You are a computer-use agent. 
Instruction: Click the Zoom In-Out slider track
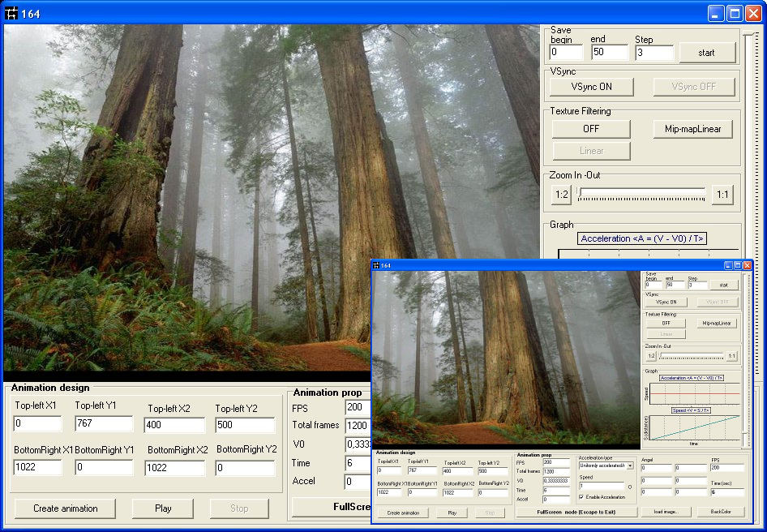(x=641, y=195)
